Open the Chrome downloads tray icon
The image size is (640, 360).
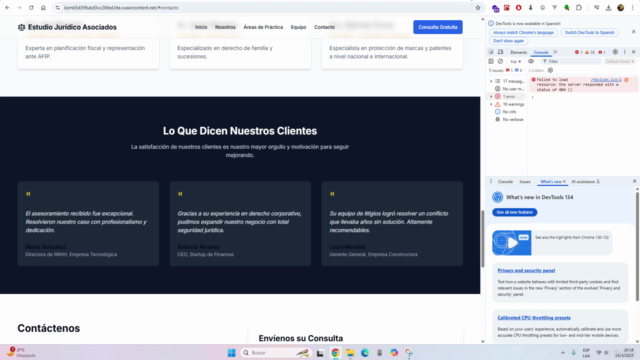[609, 8]
